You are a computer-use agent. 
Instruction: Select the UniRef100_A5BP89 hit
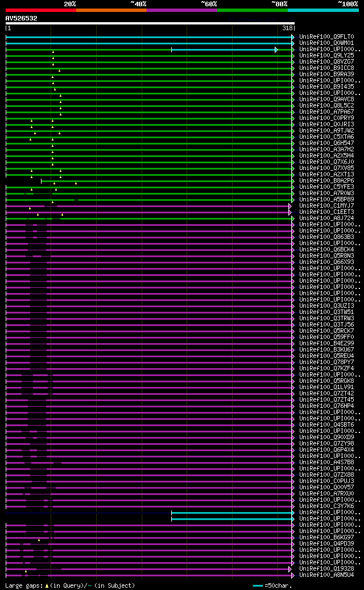point(326,200)
